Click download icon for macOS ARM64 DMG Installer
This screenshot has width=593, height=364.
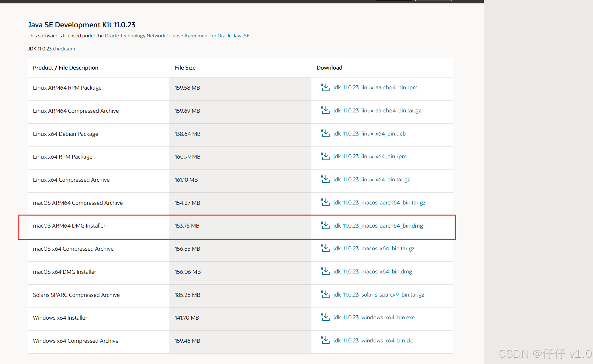(x=325, y=225)
